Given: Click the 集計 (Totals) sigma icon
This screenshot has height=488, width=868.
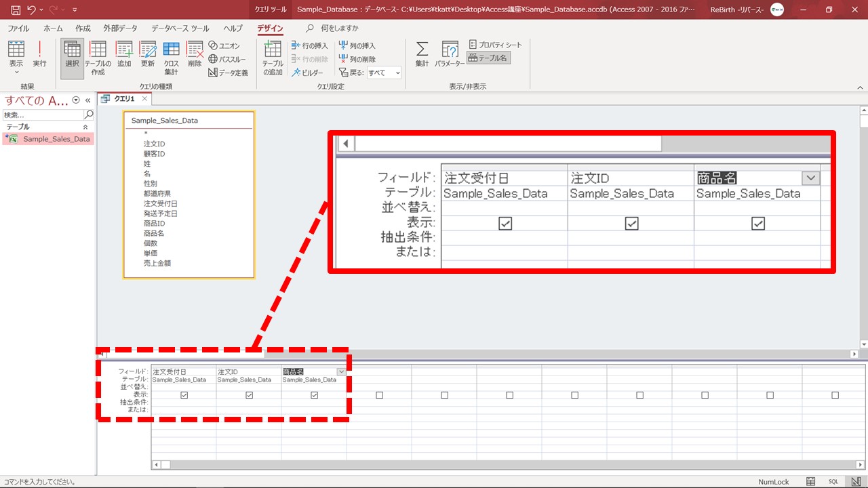Looking at the screenshot, I should [x=422, y=54].
